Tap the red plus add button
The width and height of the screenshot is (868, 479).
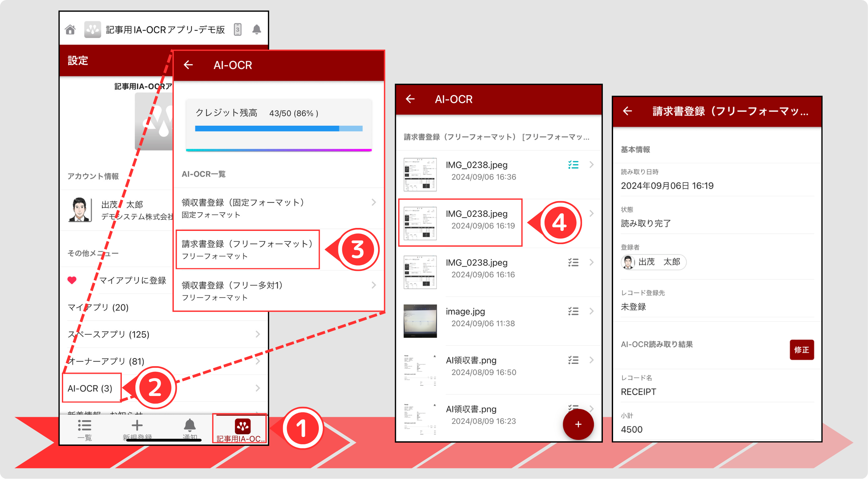578,424
